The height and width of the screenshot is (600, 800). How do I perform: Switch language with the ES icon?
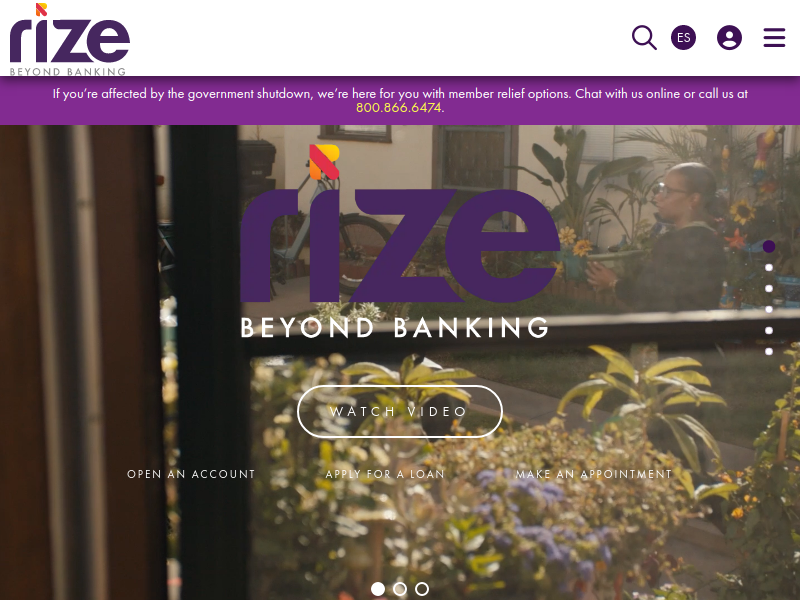coord(683,38)
